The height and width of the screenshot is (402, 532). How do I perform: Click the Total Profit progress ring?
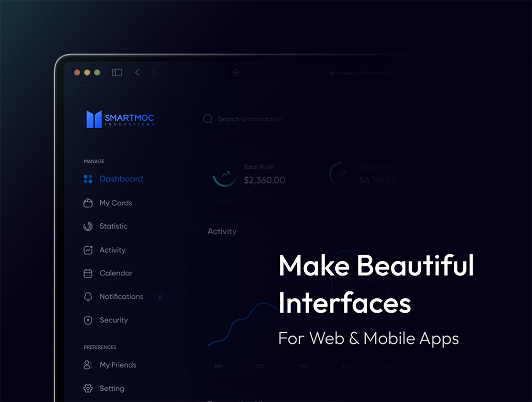(225, 174)
